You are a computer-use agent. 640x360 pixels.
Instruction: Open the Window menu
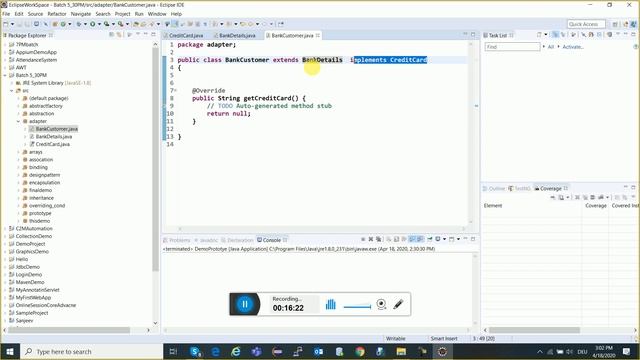click(157, 14)
